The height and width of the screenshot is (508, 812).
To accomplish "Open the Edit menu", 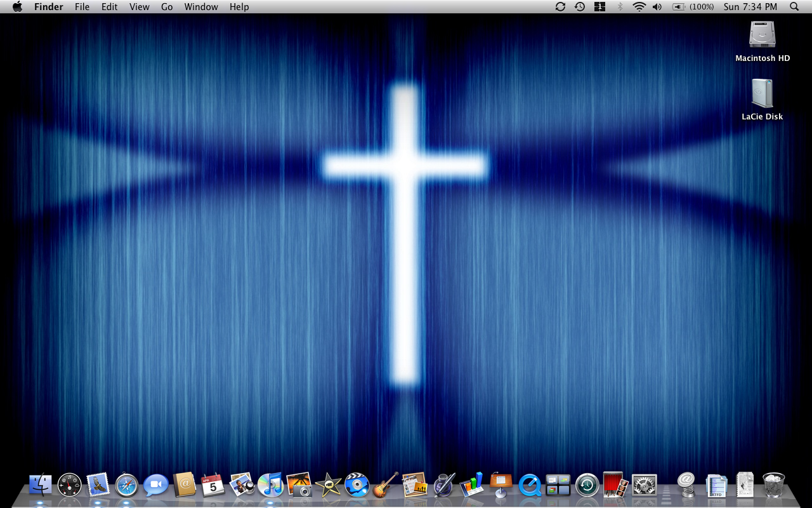I will coord(110,7).
